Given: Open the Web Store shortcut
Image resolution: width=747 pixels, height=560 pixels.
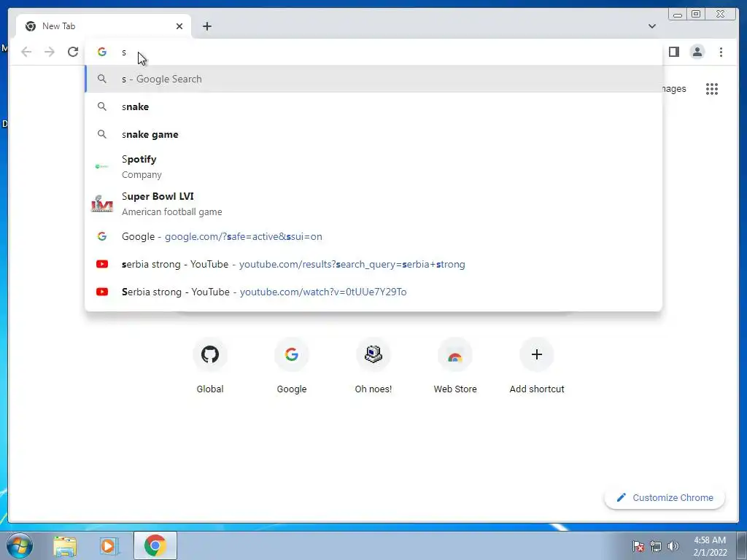Looking at the screenshot, I should [x=455, y=366].
